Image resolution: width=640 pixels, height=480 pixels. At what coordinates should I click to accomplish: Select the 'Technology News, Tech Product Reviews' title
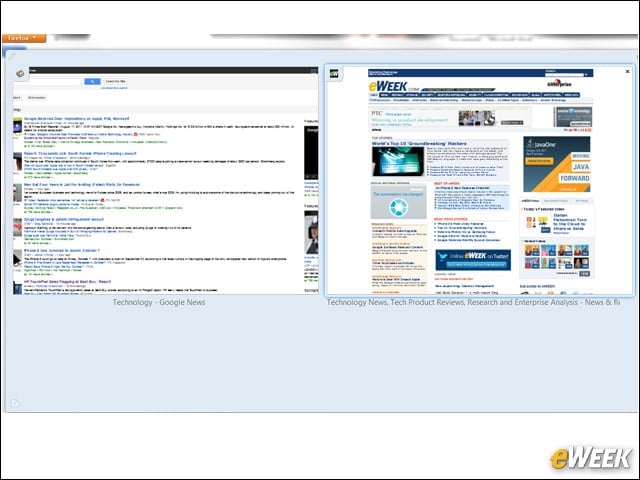[473, 302]
